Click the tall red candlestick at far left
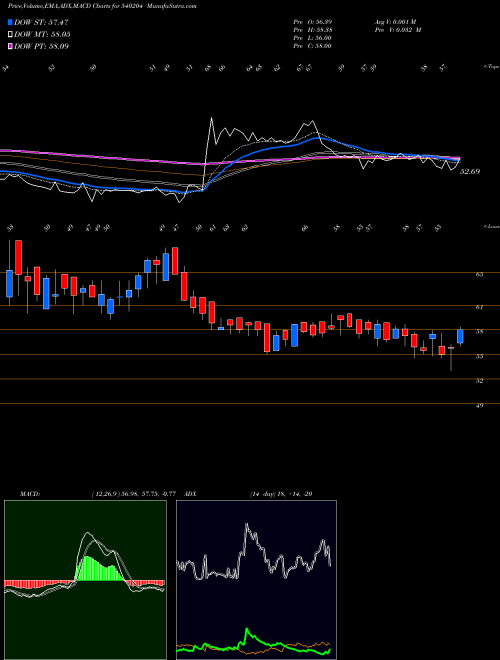 [x=19, y=257]
